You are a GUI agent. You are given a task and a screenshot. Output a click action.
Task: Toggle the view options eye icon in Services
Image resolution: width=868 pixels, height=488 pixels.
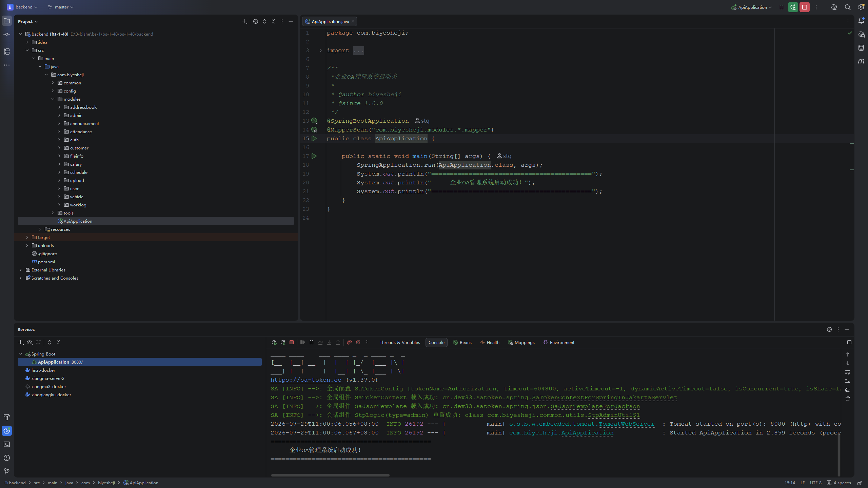click(29, 343)
